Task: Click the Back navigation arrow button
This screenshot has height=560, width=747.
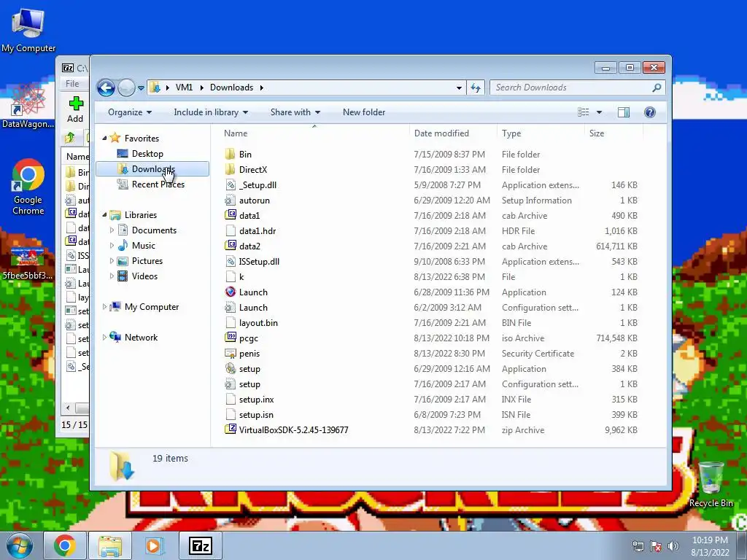Action: (106, 87)
